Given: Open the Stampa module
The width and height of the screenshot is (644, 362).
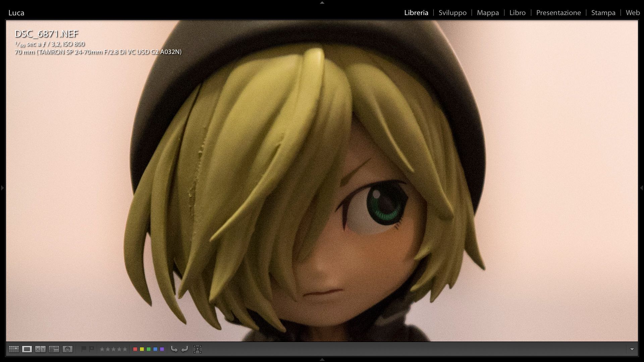Looking at the screenshot, I should 603,13.
